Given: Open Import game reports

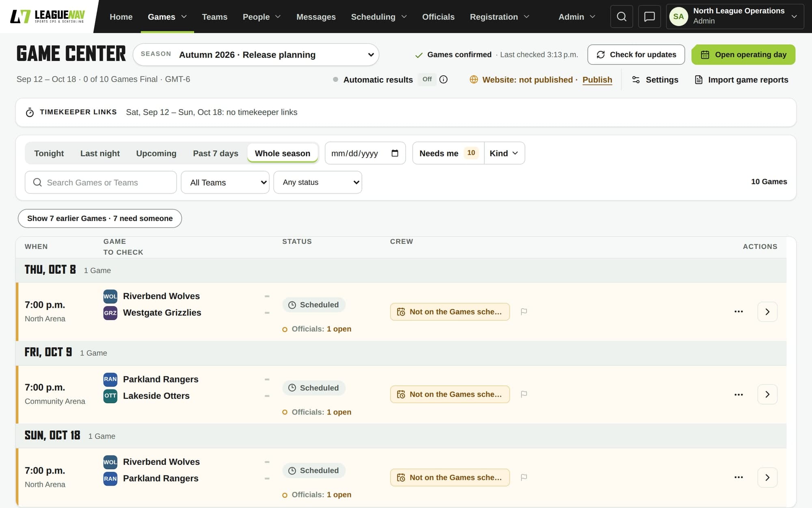Looking at the screenshot, I should 741,80.
